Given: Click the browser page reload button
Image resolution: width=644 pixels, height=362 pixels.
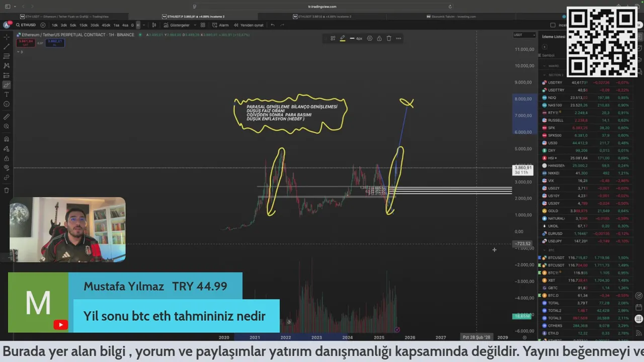Looking at the screenshot, I should [450, 7].
